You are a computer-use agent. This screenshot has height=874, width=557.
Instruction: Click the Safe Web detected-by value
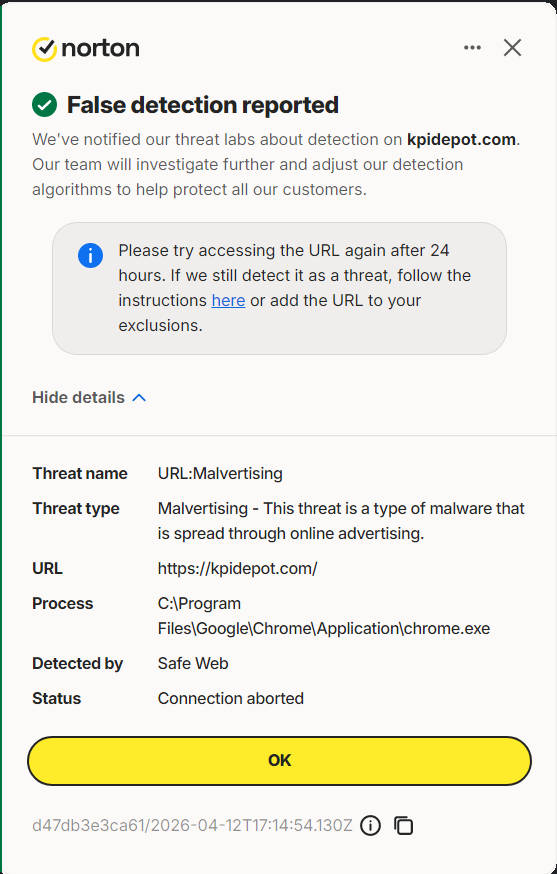click(193, 663)
